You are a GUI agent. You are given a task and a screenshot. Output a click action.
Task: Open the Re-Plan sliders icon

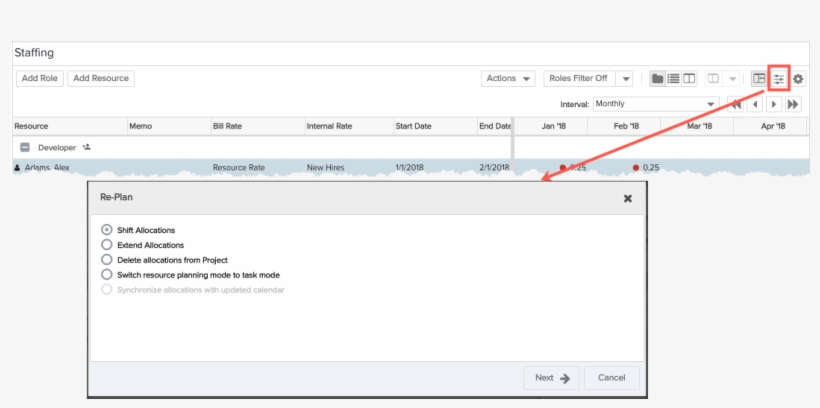click(x=779, y=79)
